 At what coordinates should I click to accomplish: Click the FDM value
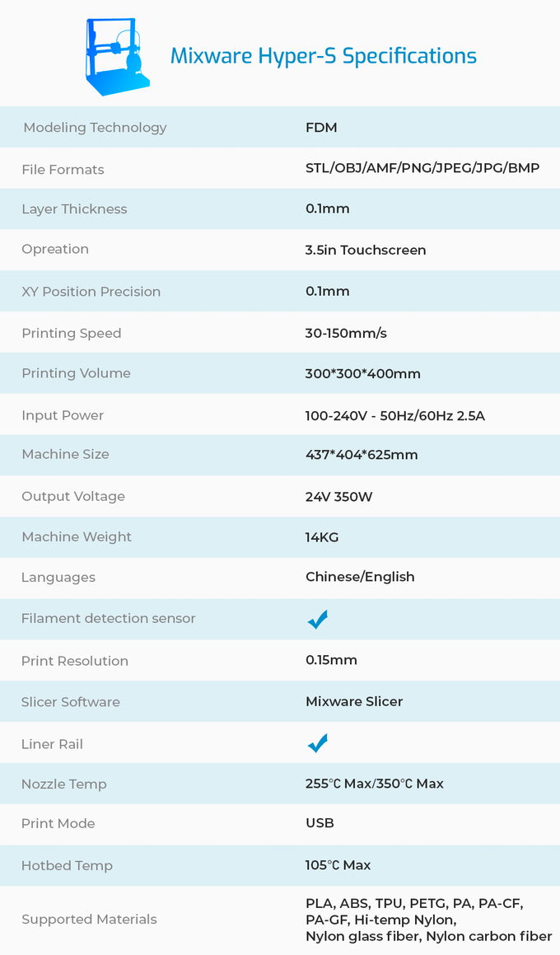[321, 127]
